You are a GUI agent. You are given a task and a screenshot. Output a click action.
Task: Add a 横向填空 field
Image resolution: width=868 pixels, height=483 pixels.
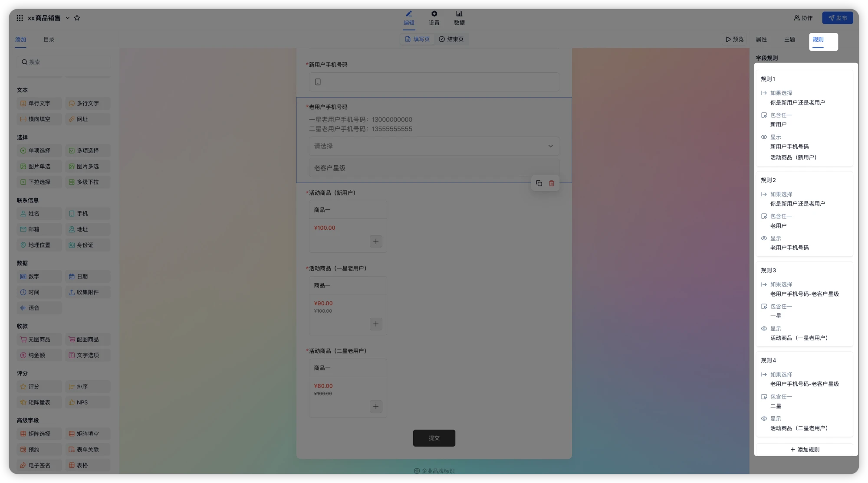(39, 119)
